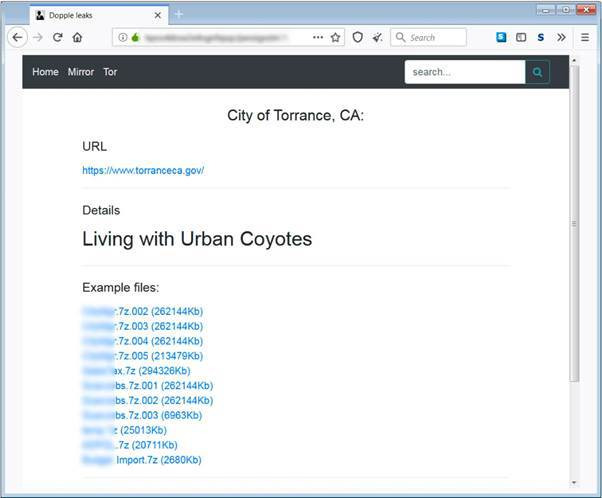Click the site search input box
The height and width of the screenshot is (498, 602).
point(465,72)
